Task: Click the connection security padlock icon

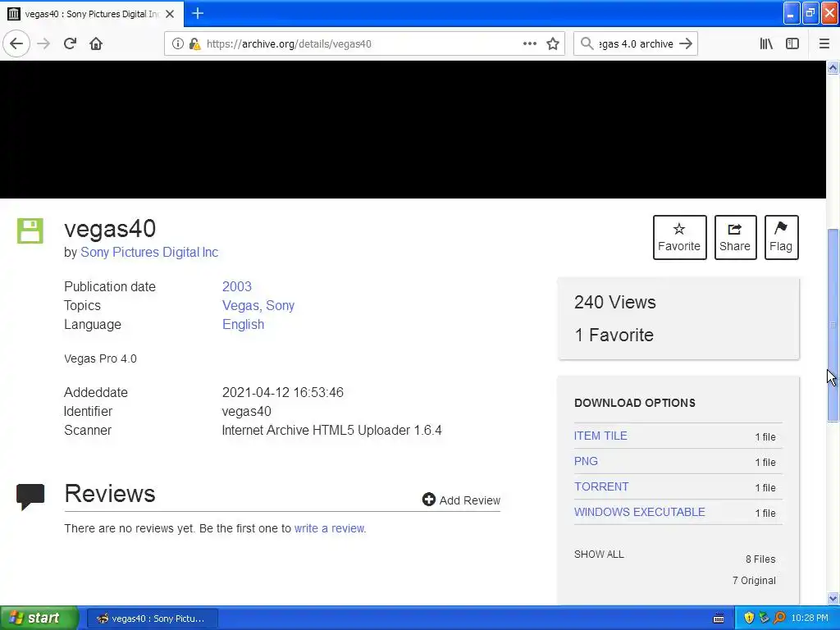Action: coord(194,44)
